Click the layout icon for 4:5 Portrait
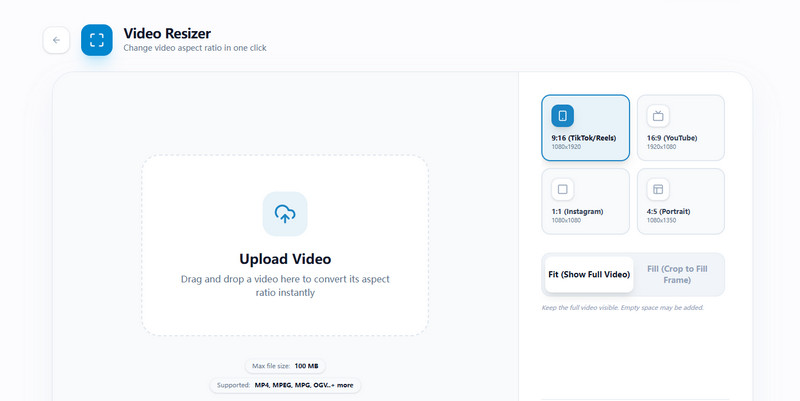 [658, 189]
